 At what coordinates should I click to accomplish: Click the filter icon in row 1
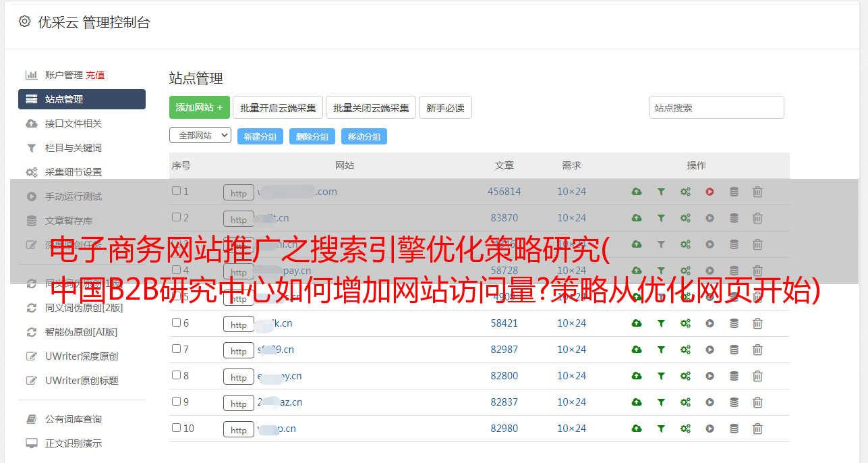pos(661,192)
